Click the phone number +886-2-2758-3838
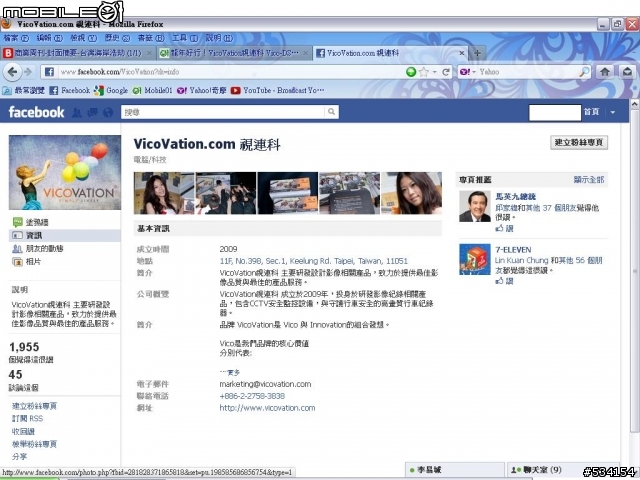 [x=252, y=396]
